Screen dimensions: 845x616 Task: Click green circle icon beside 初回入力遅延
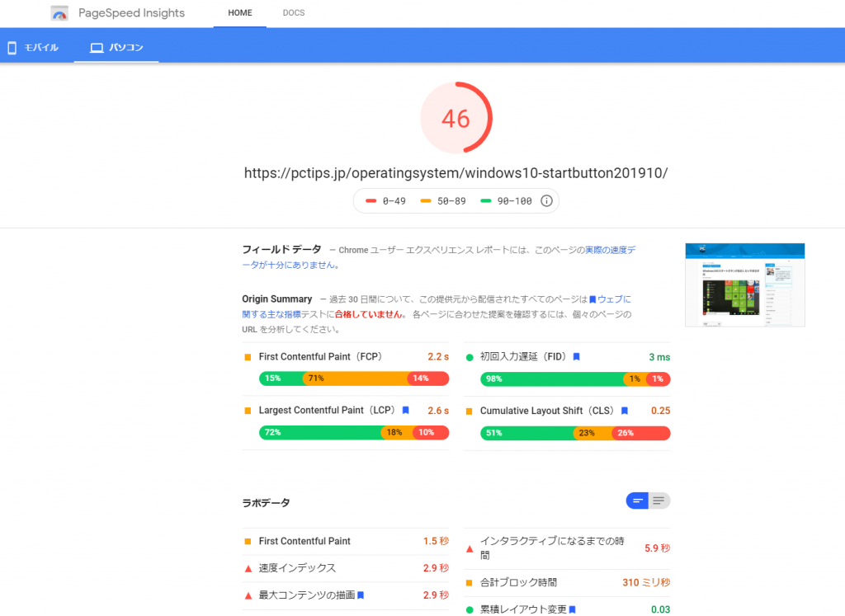tap(470, 357)
